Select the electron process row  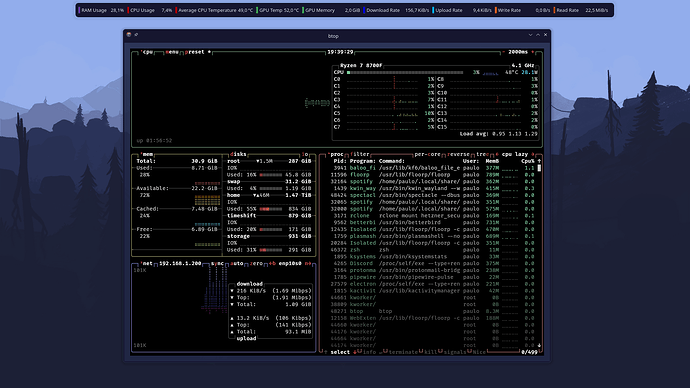(x=433, y=284)
